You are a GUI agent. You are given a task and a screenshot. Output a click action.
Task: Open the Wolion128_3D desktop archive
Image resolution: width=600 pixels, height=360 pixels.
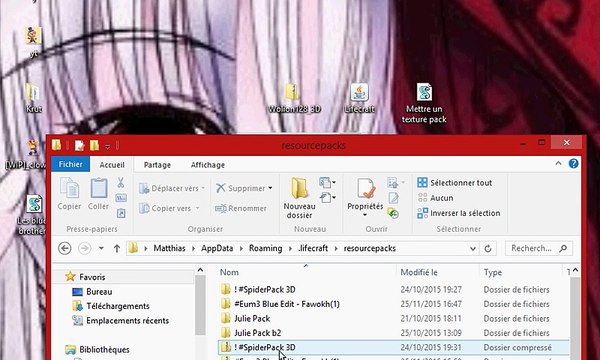[x=294, y=98]
